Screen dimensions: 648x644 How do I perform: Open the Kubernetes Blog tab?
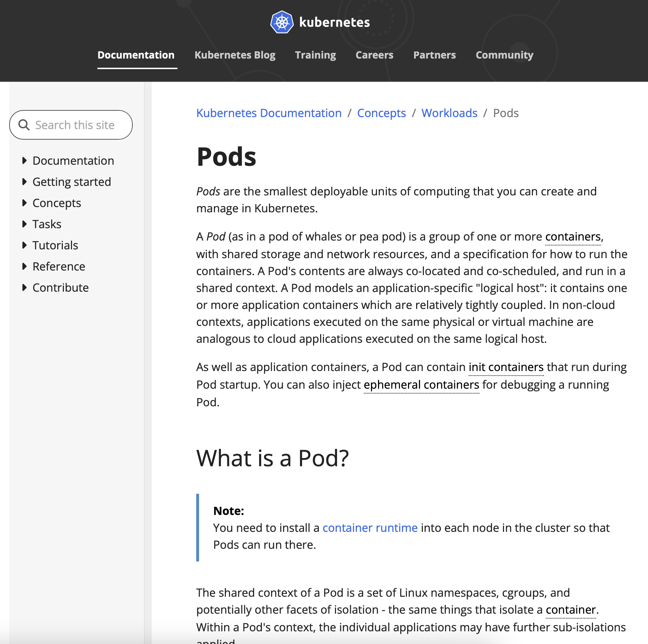[x=235, y=55]
